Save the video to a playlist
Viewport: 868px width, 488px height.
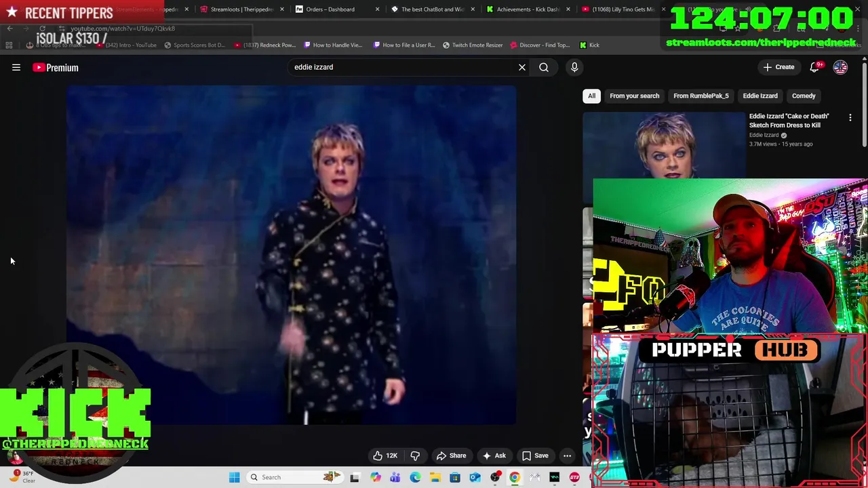click(x=534, y=455)
